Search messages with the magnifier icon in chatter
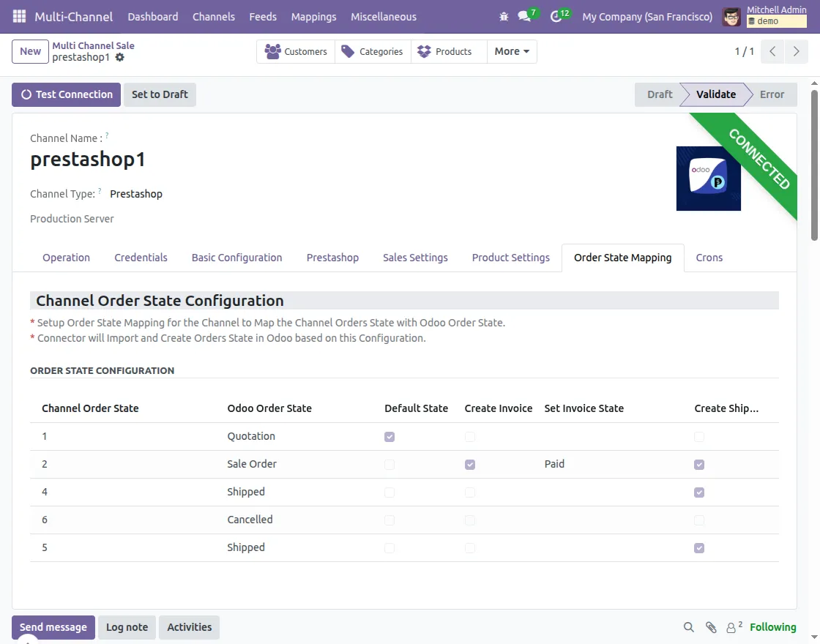Viewport: 820px width, 644px height. tap(688, 627)
